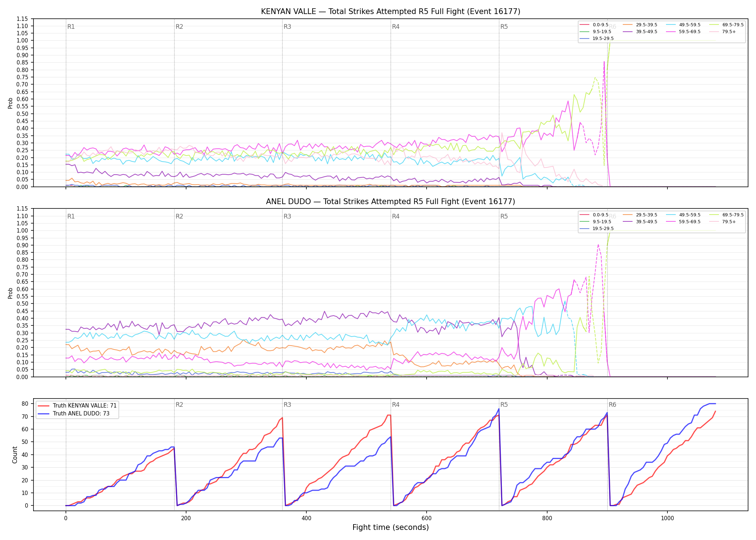Image resolution: width=756 pixels, height=540 pixels.
Task: Click 'Prob' axis label of KENYAN VALLE chart
Action: tap(10, 103)
